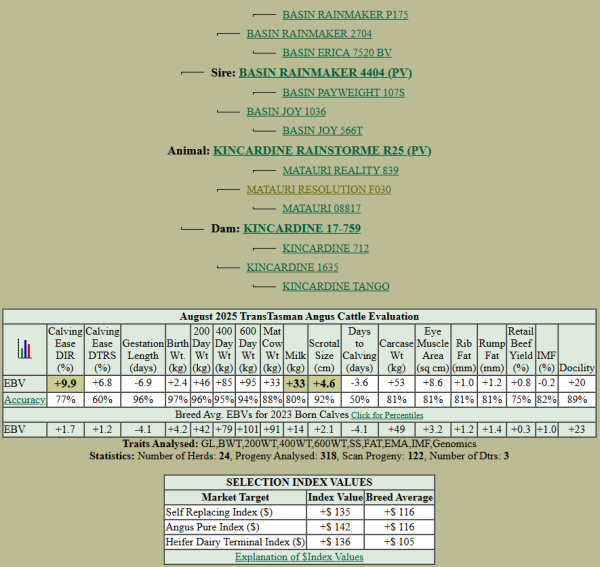Select Heifer Dairy Terminal breed average +$ 105
Viewport: 600px width, 567px height.
click(x=399, y=542)
